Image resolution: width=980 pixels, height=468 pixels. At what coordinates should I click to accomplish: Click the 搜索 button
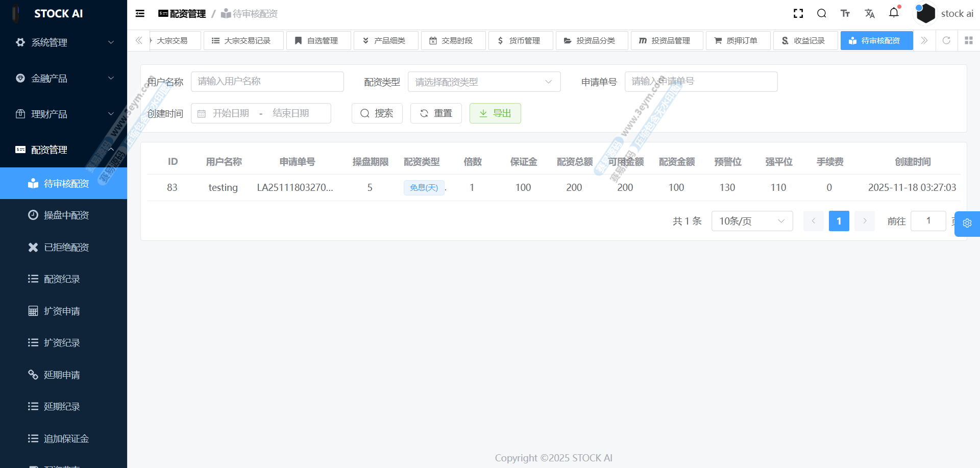(377, 113)
